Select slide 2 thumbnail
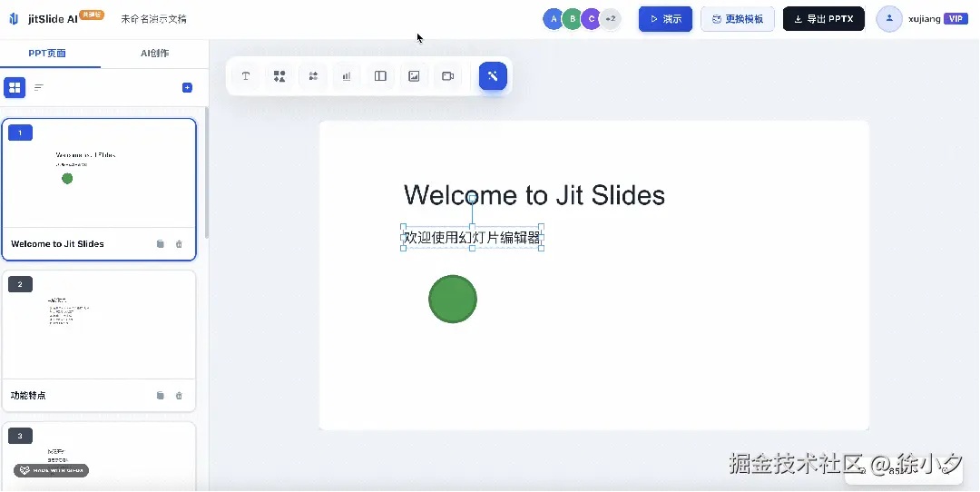The image size is (980, 492). point(99,325)
